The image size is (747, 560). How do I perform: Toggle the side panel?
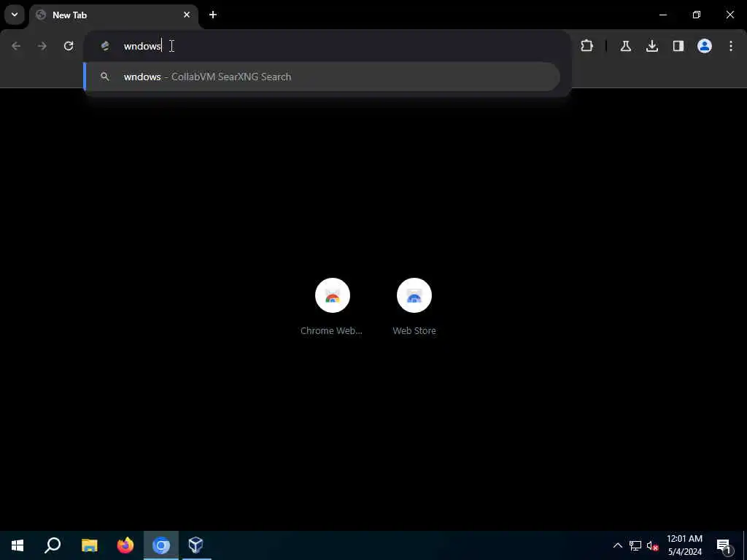[x=678, y=46]
